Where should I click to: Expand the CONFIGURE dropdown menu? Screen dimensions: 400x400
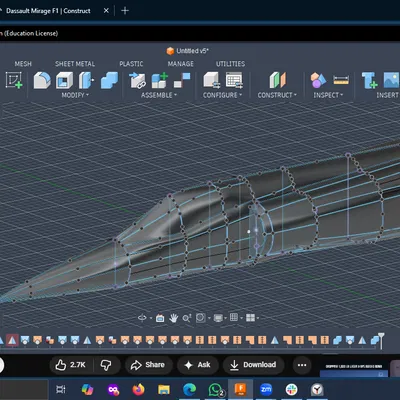222,95
